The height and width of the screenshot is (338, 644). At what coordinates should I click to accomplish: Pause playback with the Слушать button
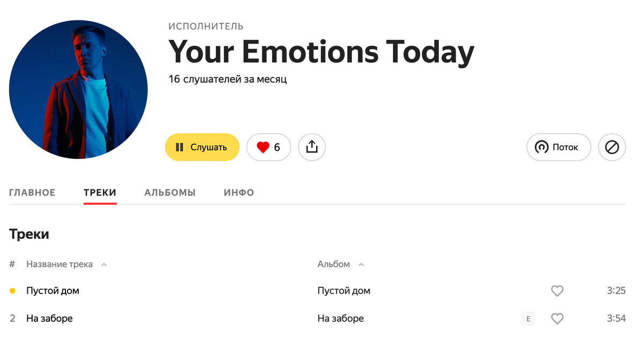(x=202, y=147)
